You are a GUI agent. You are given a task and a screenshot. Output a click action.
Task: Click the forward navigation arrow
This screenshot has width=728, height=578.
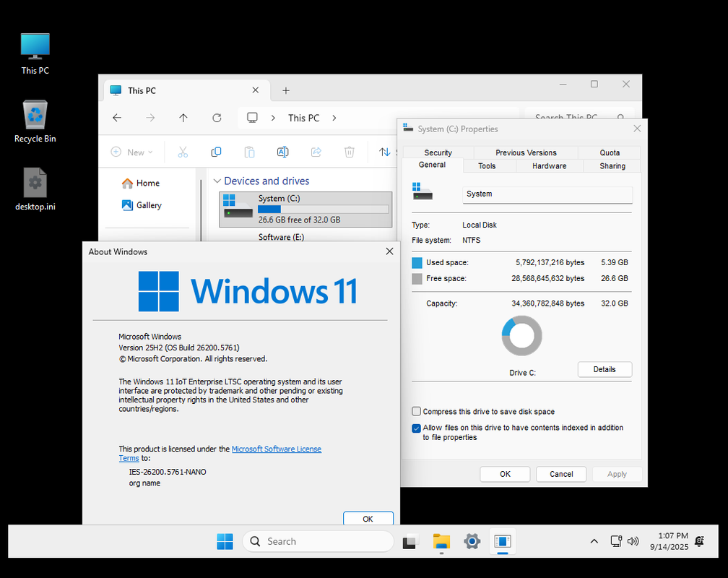(150, 118)
